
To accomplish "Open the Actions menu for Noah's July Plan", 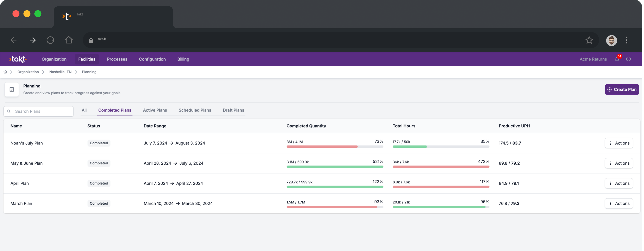I will (x=619, y=143).
